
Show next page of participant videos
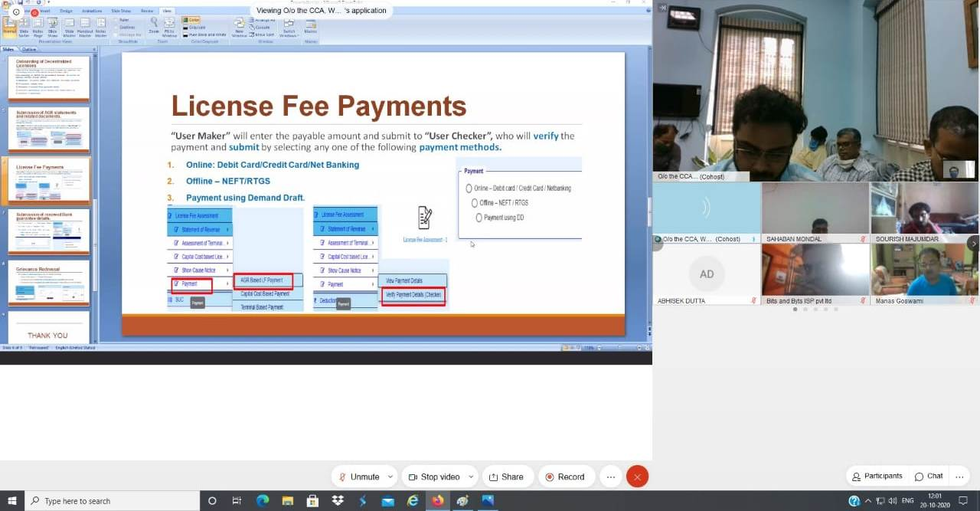pos(973,243)
